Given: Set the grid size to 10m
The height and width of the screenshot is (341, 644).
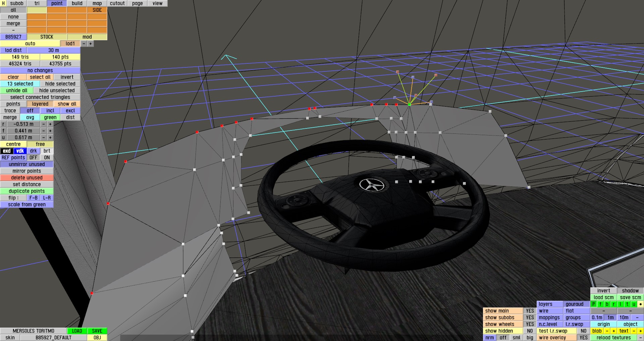Looking at the screenshot, I should (624, 318).
